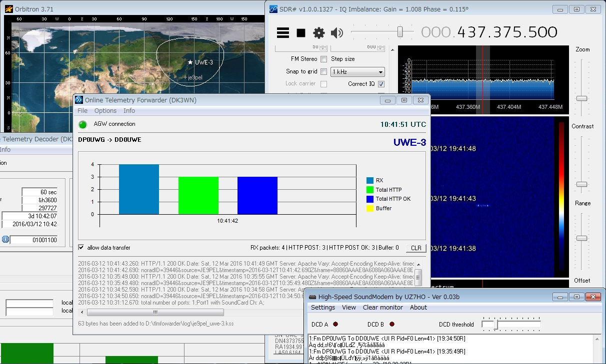
Task: Click the DP0UWG -> DD0UWE callsign text
Action: [x=109, y=140]
